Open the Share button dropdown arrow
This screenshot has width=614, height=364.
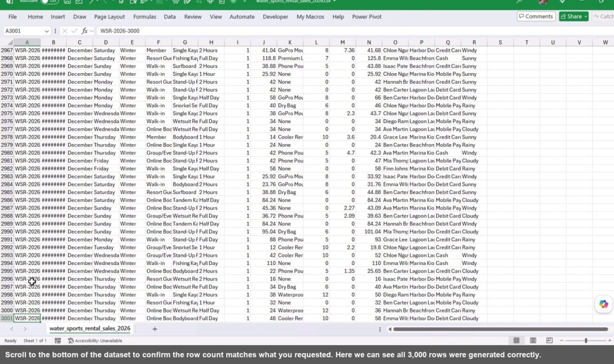pos(586,16)
